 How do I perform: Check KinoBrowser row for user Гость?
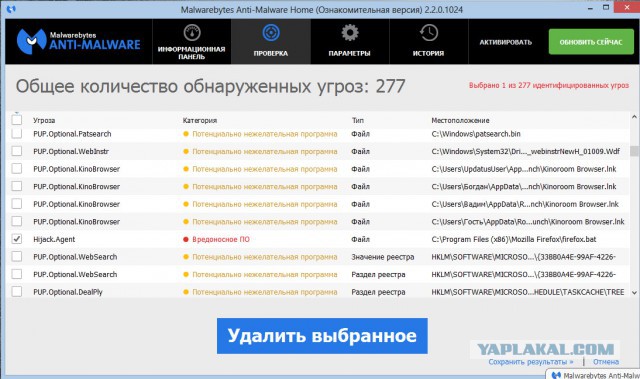[17, 221]
